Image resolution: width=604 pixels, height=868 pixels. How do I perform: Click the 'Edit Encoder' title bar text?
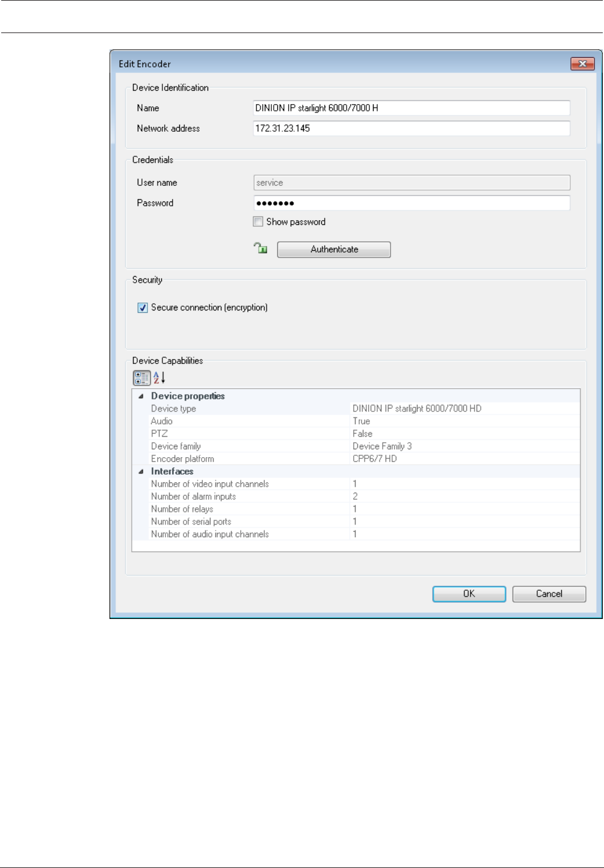click(x=144, y=64)
